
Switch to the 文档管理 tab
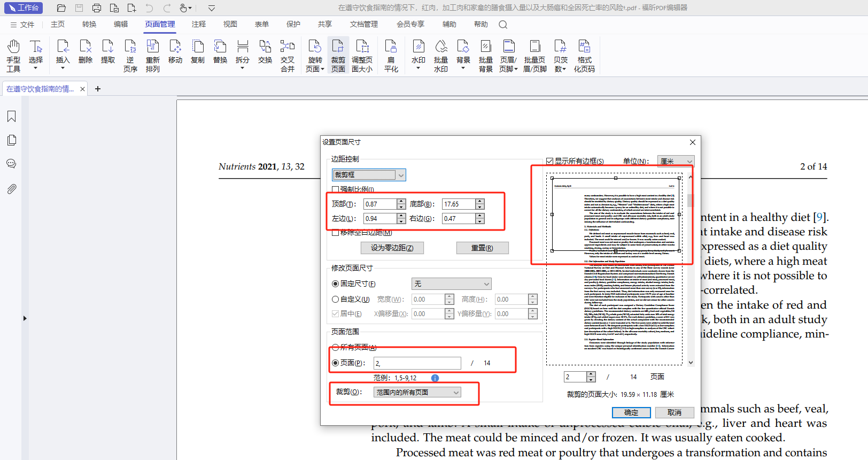pos(364,25)
